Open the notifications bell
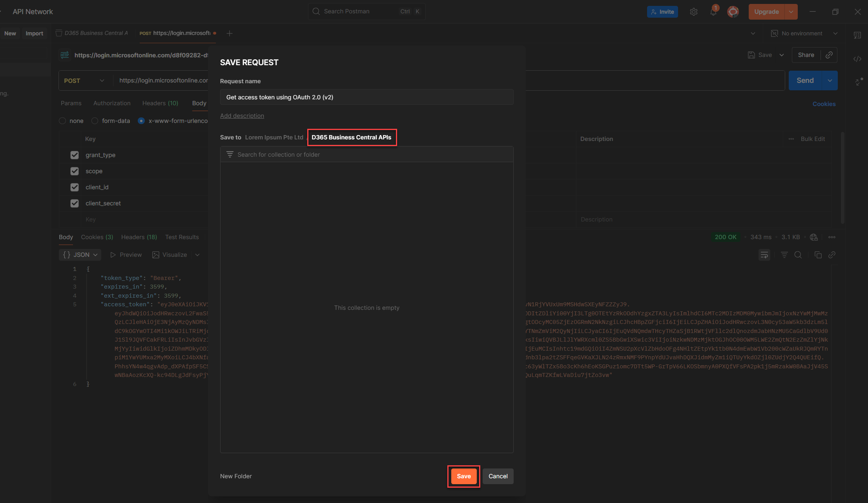 click(x=713, y=12)
